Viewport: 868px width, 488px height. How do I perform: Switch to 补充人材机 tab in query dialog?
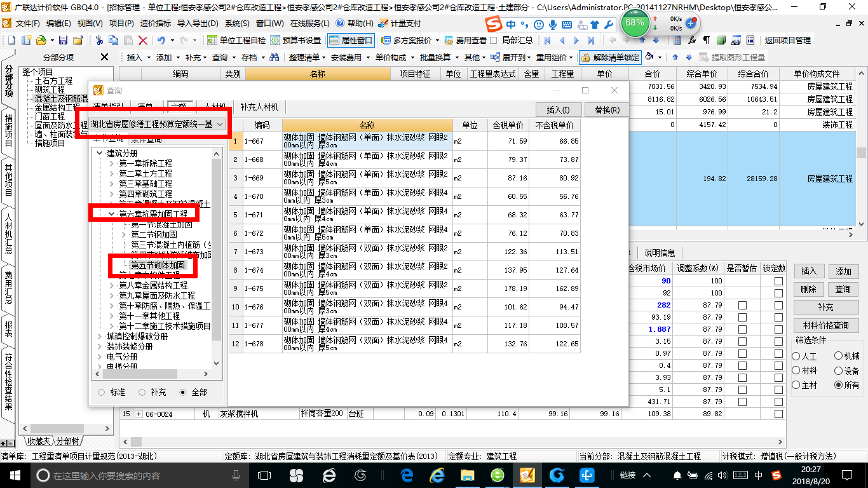pyautogui.click(x=259, y=107)
